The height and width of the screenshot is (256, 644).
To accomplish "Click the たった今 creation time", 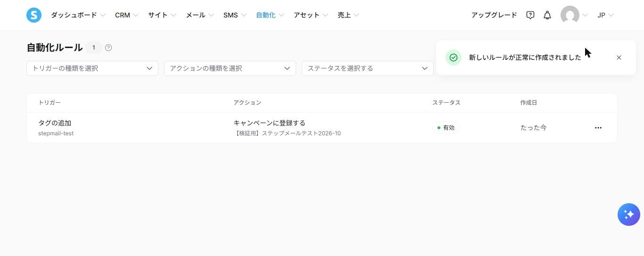I will [x=533, y=128].
